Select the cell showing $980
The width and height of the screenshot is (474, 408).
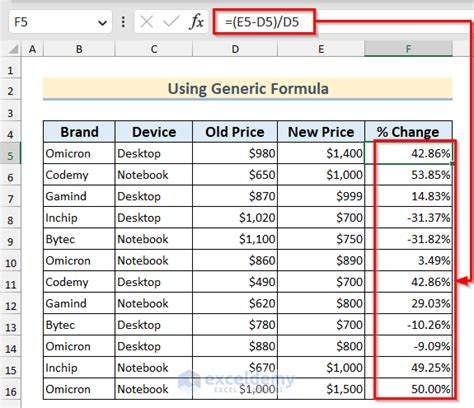click(x=235, y=153)
